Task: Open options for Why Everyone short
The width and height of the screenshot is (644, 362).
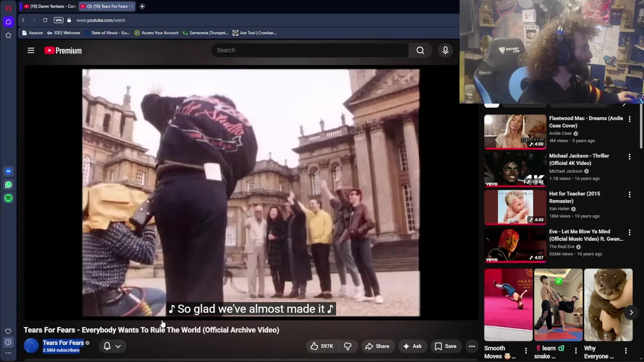Action: (626, 350)
